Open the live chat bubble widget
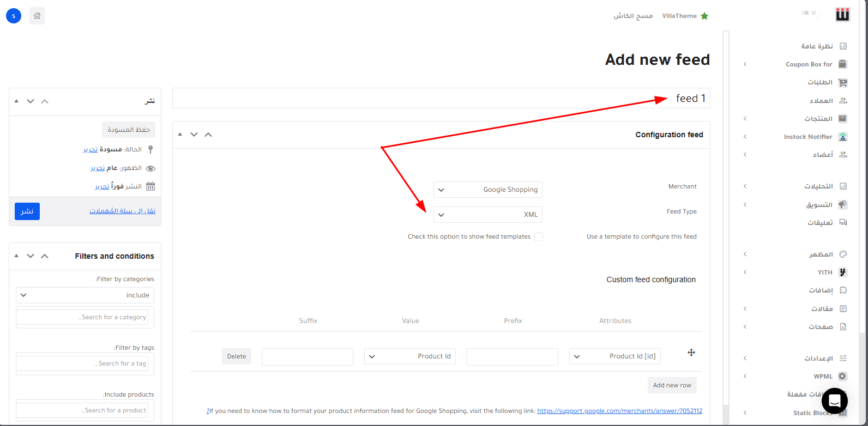868x426 pixels. [834, 401]
